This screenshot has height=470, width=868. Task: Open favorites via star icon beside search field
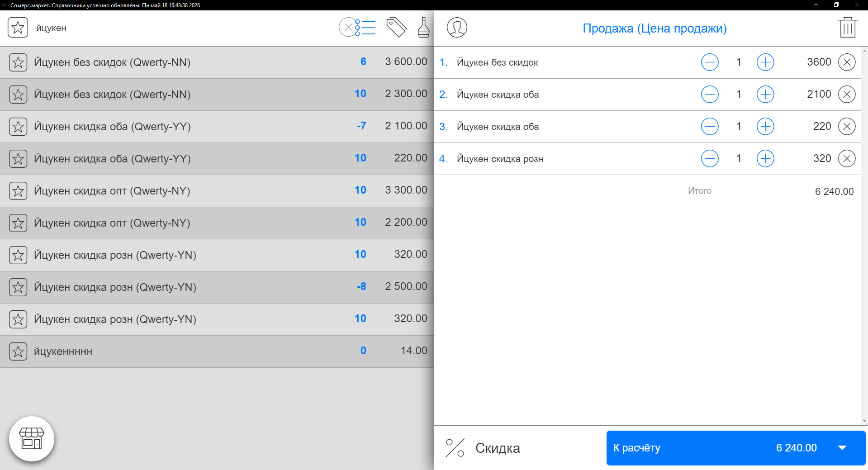[x=18, y=28]
